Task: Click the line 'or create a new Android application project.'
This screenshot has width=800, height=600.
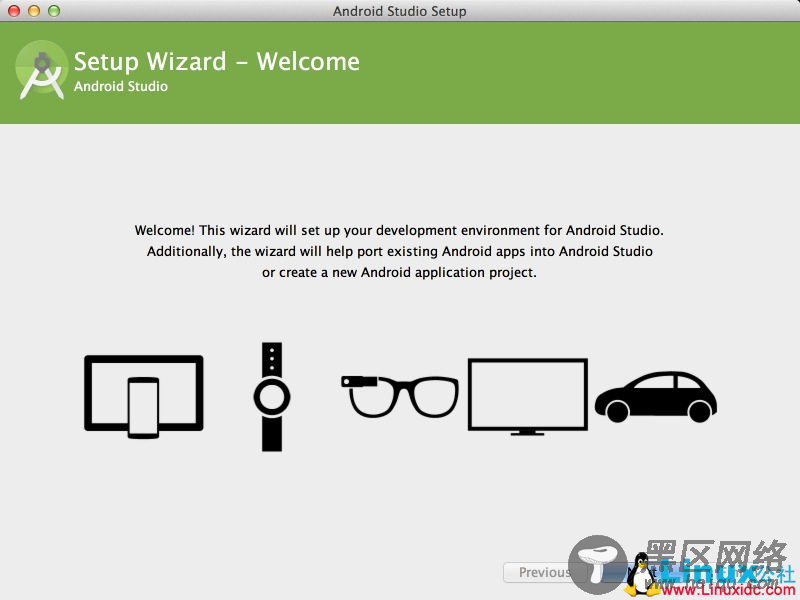Action: coord(399,272)
